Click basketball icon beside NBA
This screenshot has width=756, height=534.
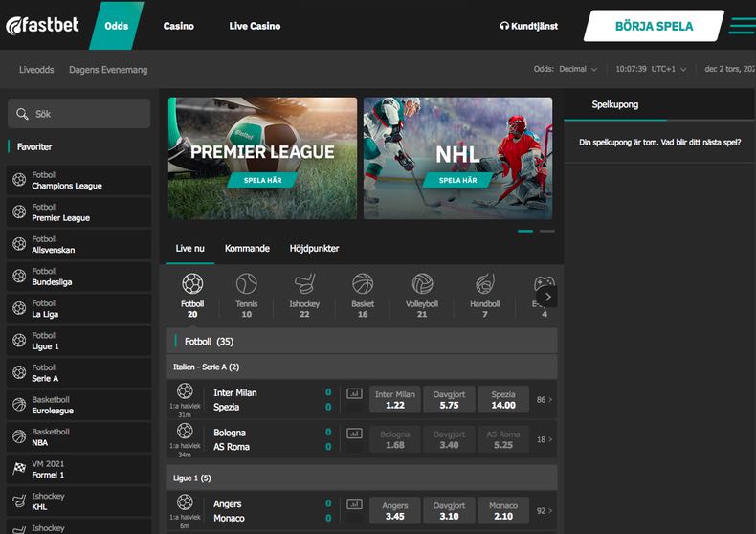coord(19,436)
